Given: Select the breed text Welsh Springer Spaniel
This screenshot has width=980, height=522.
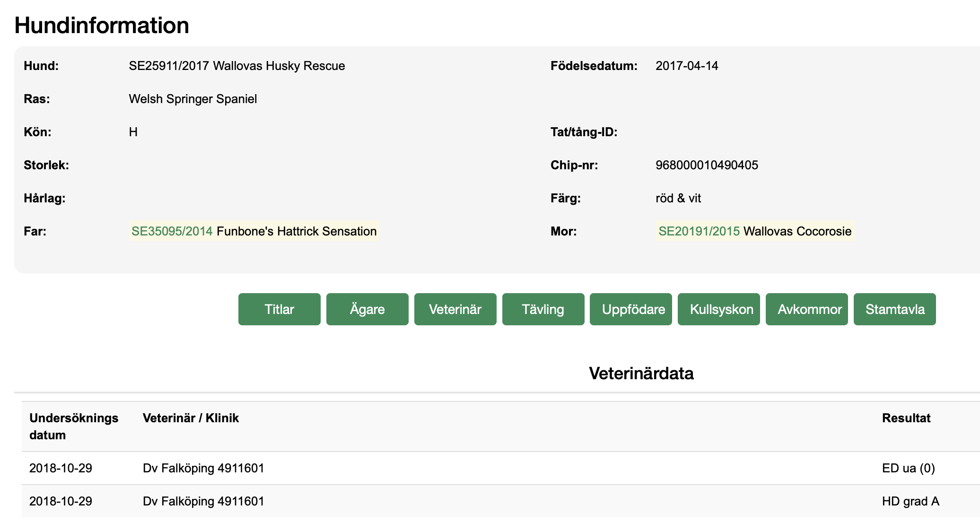Looking at the screenshot, I should click(193, 99).
